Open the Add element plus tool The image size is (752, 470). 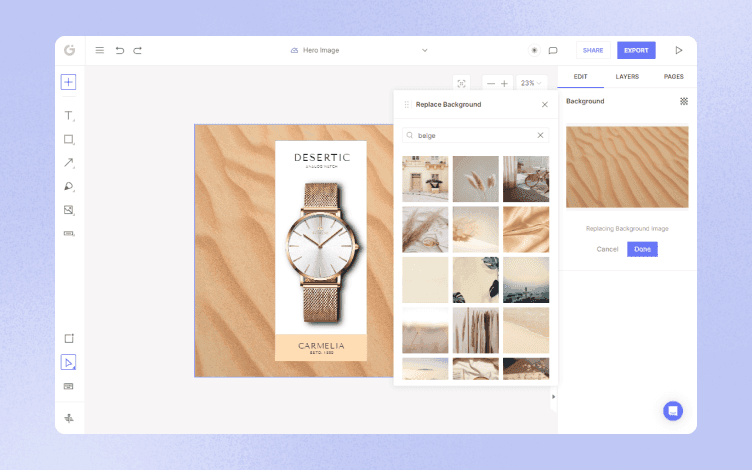[69, 82]
